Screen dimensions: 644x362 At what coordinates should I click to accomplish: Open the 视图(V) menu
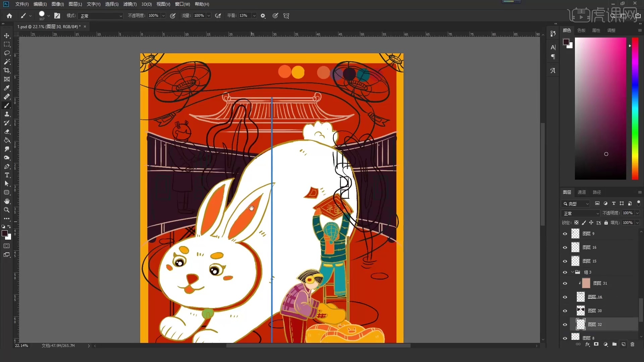[163, 4]
